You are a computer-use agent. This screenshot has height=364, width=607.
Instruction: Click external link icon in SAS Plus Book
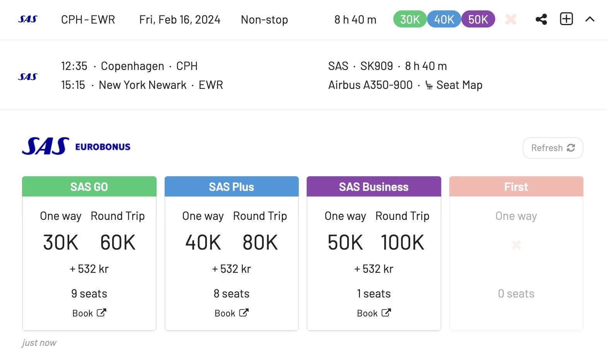click(x=244, y=312)
